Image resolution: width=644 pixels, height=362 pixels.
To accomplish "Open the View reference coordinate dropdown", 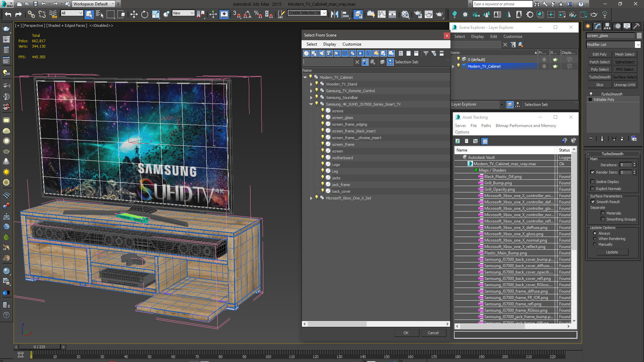I will pos(183,13).
